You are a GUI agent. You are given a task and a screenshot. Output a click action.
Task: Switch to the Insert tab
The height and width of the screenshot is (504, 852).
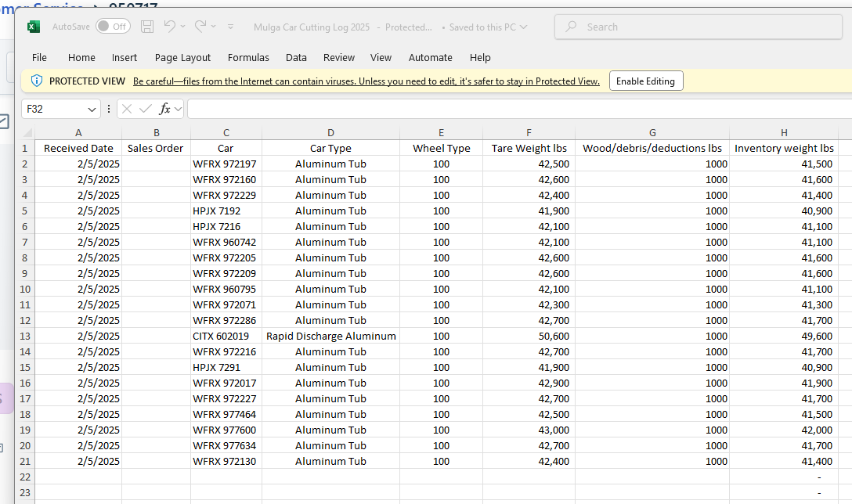pyautogui.click(x=125, y=58)
